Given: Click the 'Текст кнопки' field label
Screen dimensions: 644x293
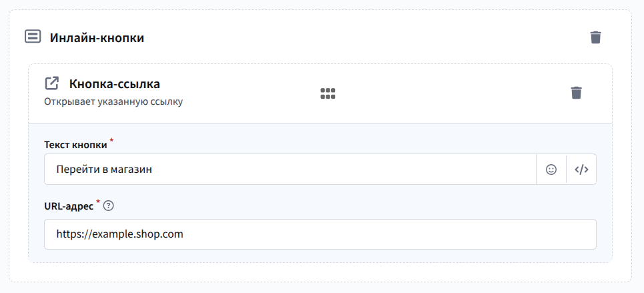Looking at the screenshot, I should click(75, 145).
